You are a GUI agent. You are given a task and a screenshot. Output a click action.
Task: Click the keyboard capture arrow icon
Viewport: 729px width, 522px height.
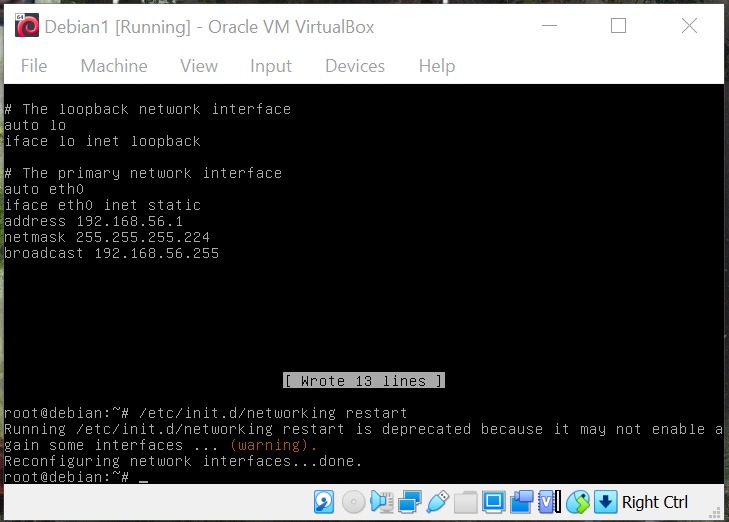pos(605,502)
